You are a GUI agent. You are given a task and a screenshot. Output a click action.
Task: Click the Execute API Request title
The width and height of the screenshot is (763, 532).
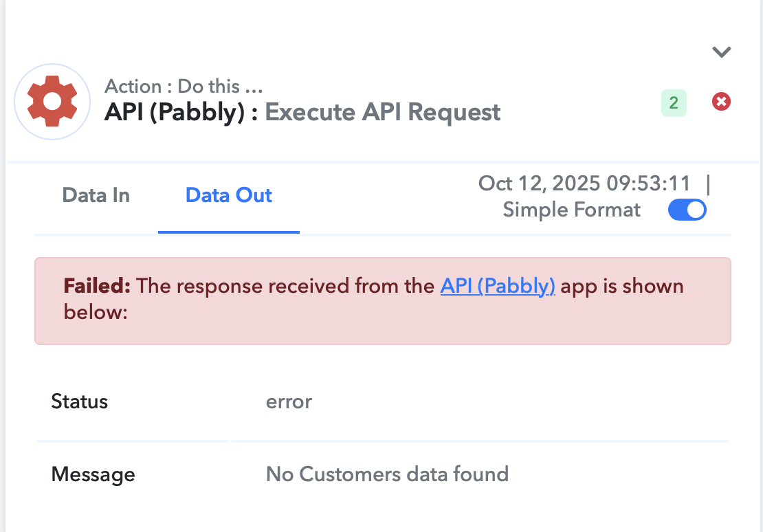382,113
